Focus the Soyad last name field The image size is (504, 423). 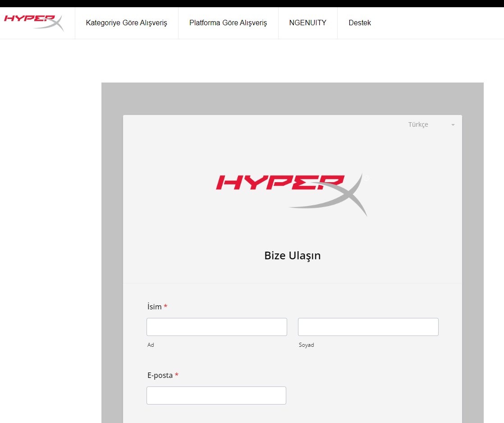[x=368, y=327]
